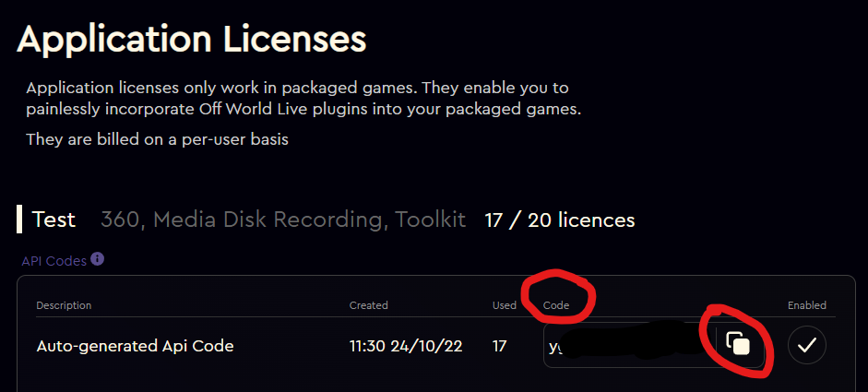Image resolution: width=868 pixels, height=392 pixels.
Task: Copy the API code to clipboard
Action: click(x=739, y=344)
